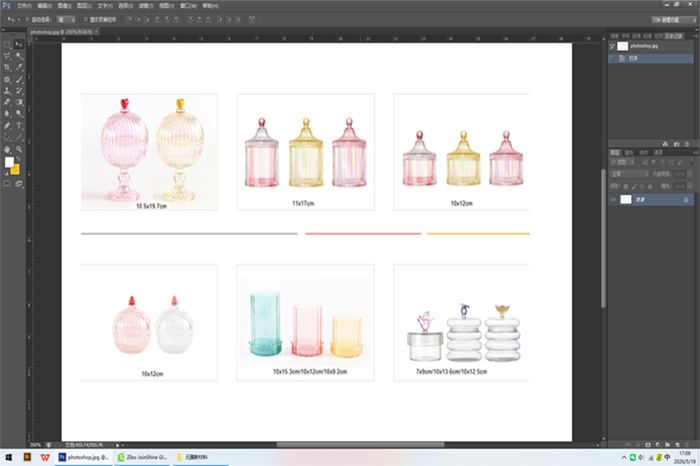700x466 pixels.
Task: Open the Window menu
Action: pos(188,6)
